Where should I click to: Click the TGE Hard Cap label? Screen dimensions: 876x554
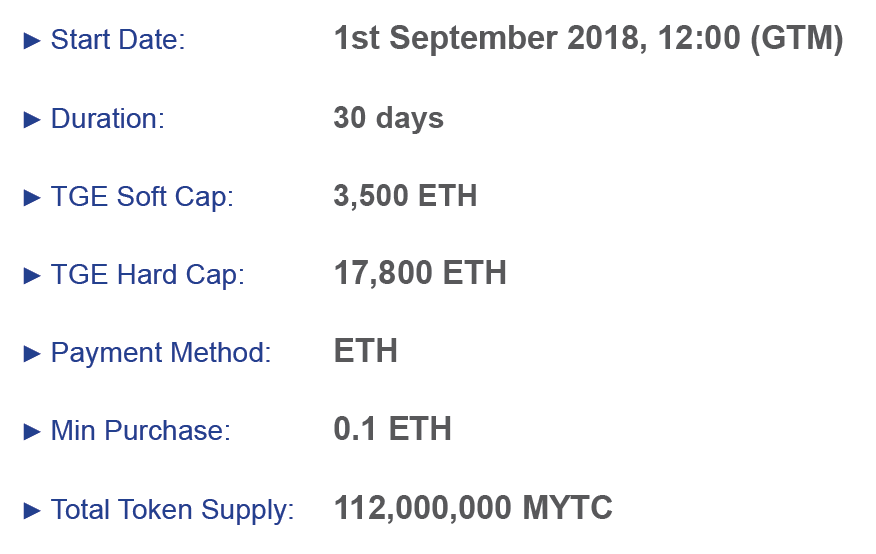pos(147,275)
